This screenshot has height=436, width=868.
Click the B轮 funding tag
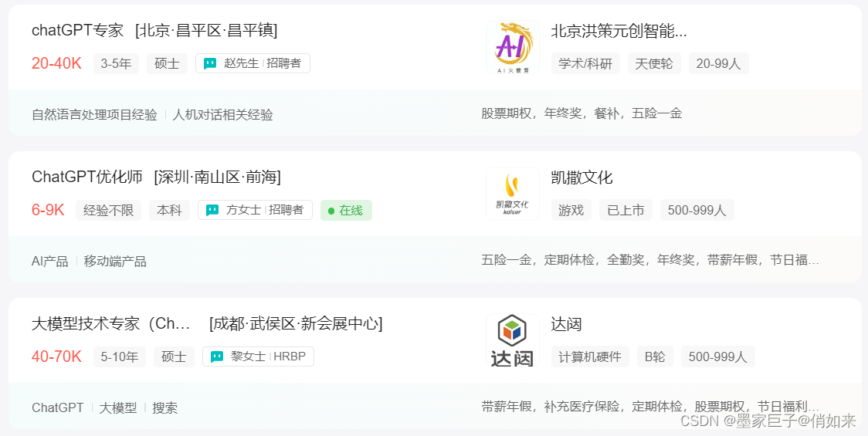point(656,357)
